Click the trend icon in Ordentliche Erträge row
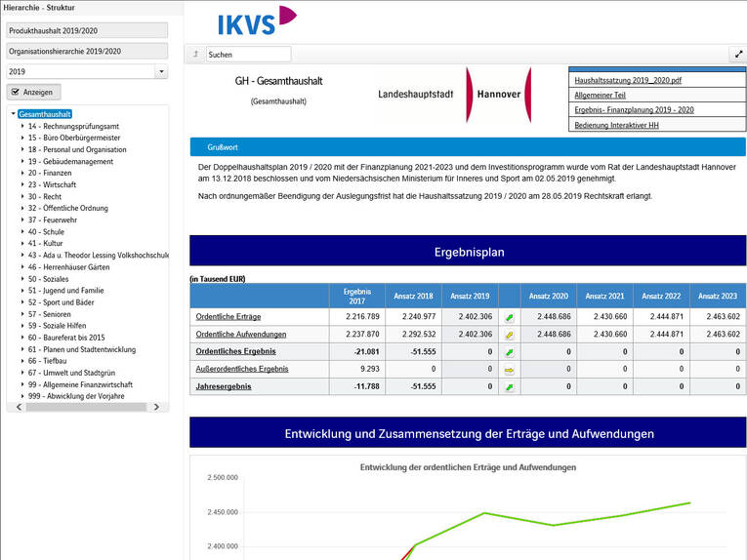The image size is (747, 560). click(509, 317)
